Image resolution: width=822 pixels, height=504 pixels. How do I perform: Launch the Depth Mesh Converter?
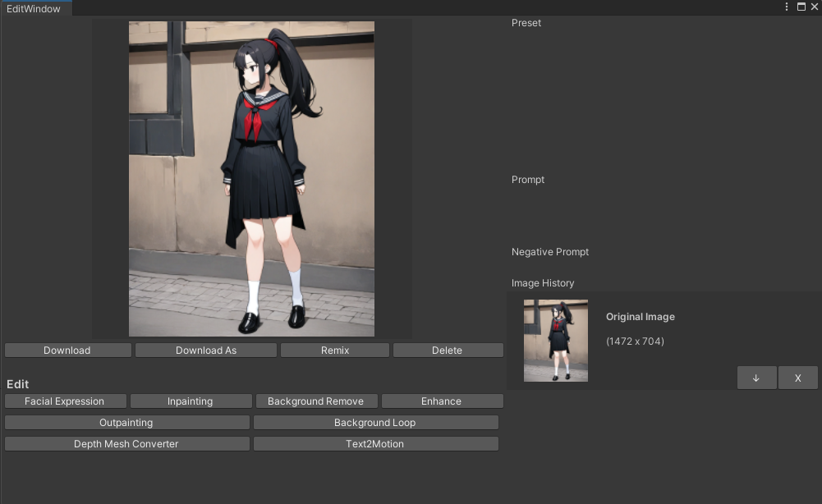click(126, 444)
